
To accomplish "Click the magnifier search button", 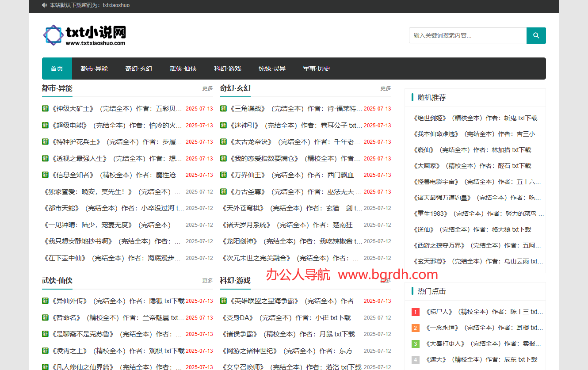I will click(536, 35).
